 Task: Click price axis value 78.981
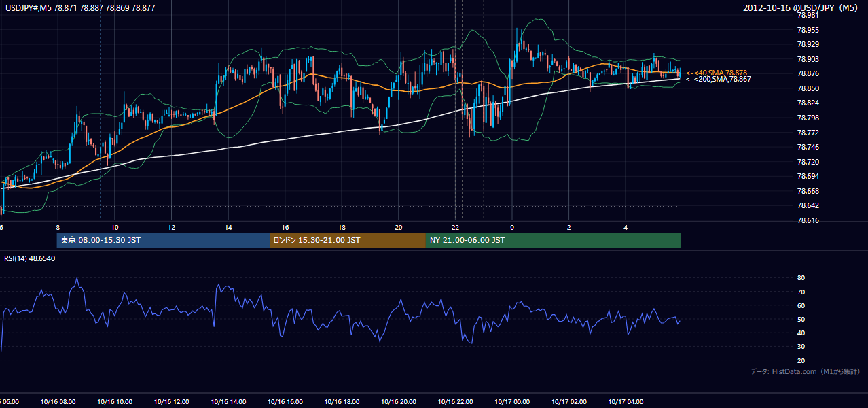(808, 16)
